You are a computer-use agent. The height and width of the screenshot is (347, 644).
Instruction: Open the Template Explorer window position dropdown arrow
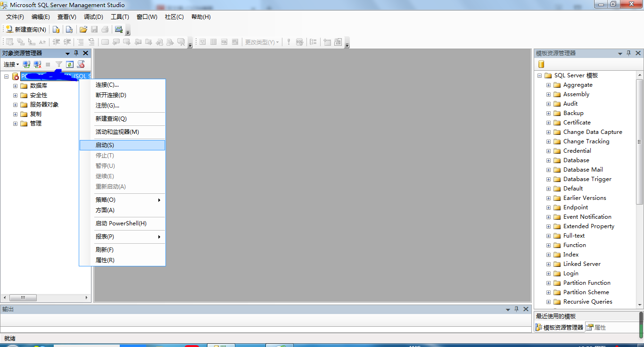click(620, 53)
